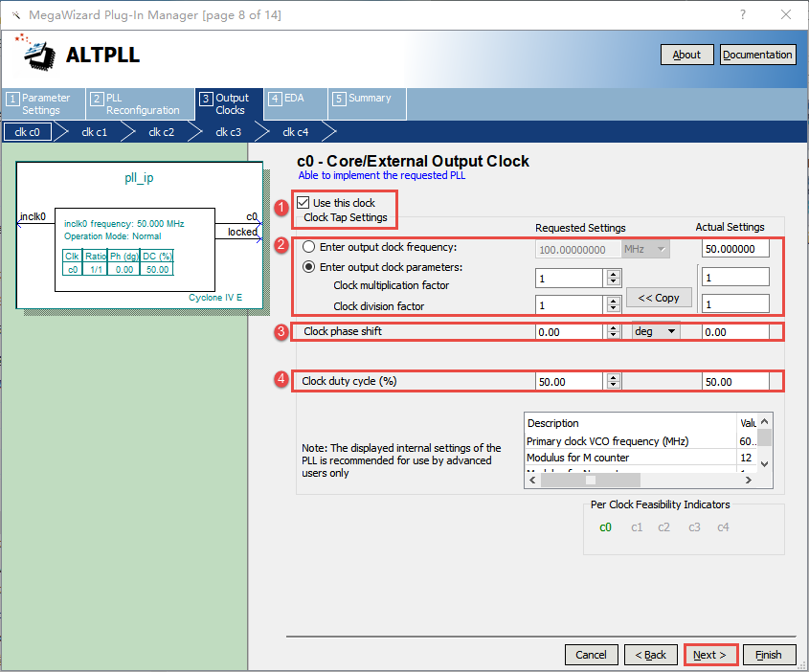Click the horizontal scrollbar thumb in description table
Screen dimensions: 809x672
591,481
